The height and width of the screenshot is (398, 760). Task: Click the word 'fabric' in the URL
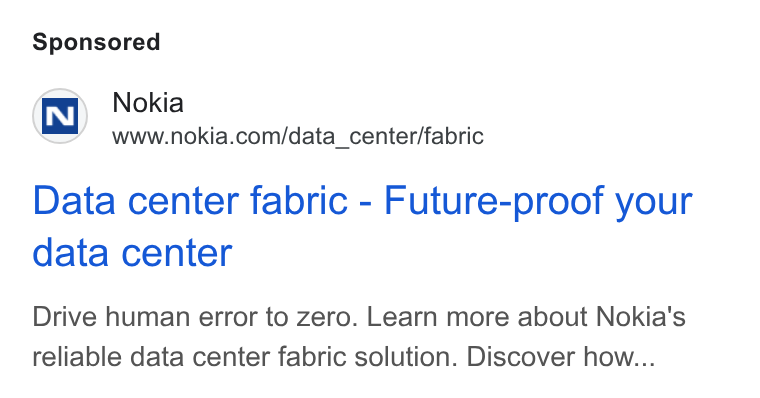pos(454,136)
